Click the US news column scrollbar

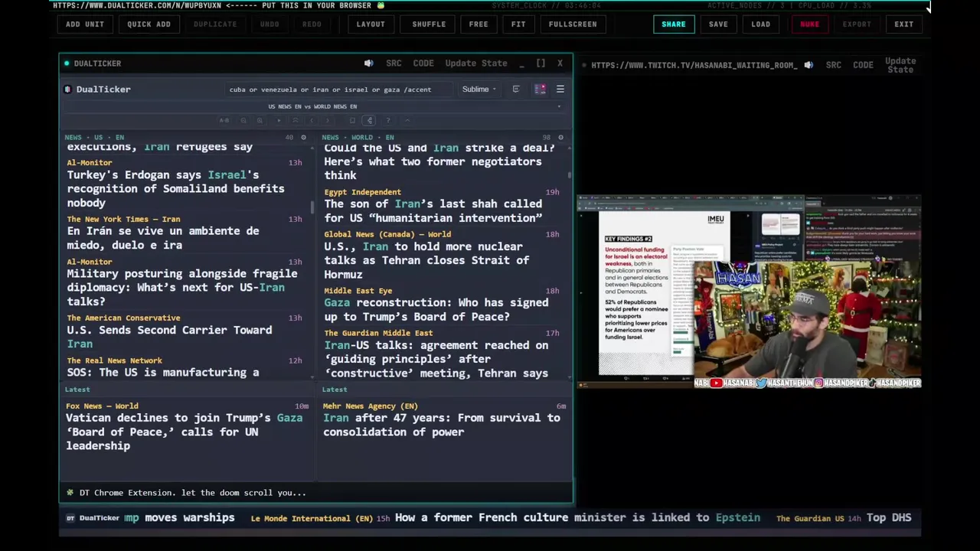pyautogui.click(x=312, y=207)
